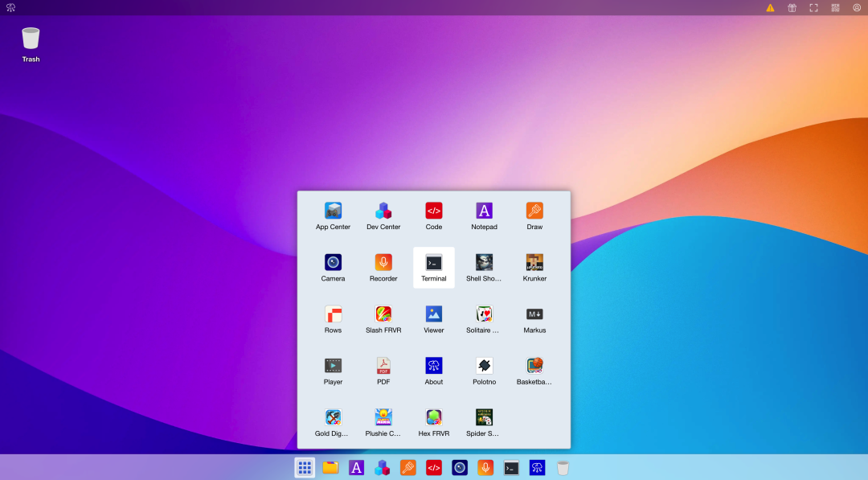This screenshot has height=480, width=868.
Task: Start the Gold Digger FRVR game
Action: tap(333, 417)
